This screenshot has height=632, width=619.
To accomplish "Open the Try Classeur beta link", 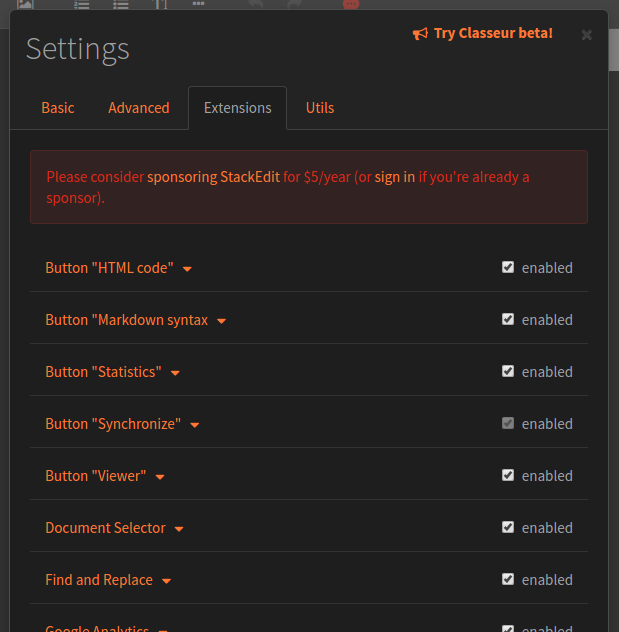I will (x=492, y=34).
